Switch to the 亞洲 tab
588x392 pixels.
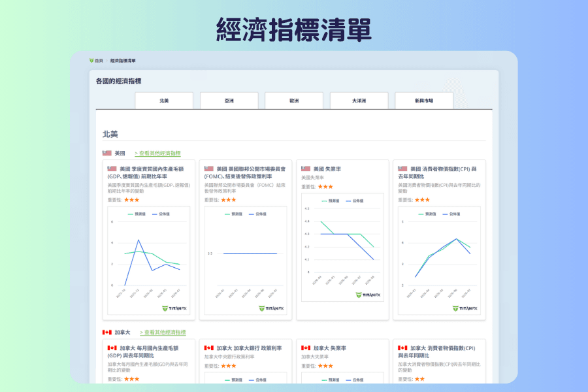(229, 101)
